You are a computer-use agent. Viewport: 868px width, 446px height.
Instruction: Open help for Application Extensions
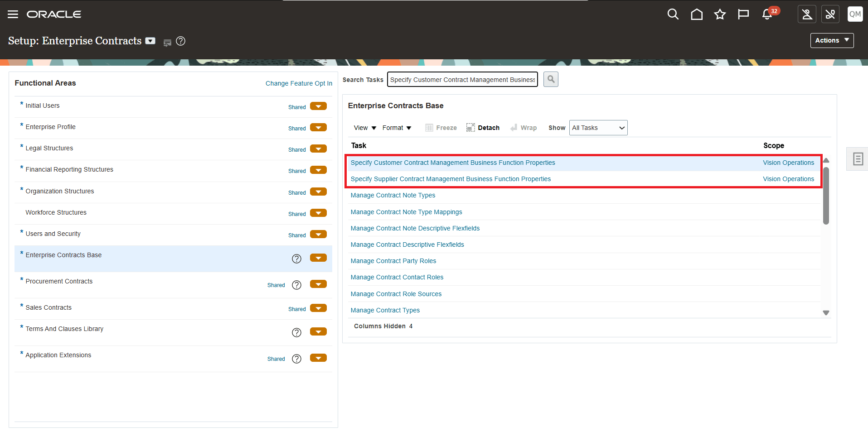coord(296,359)
